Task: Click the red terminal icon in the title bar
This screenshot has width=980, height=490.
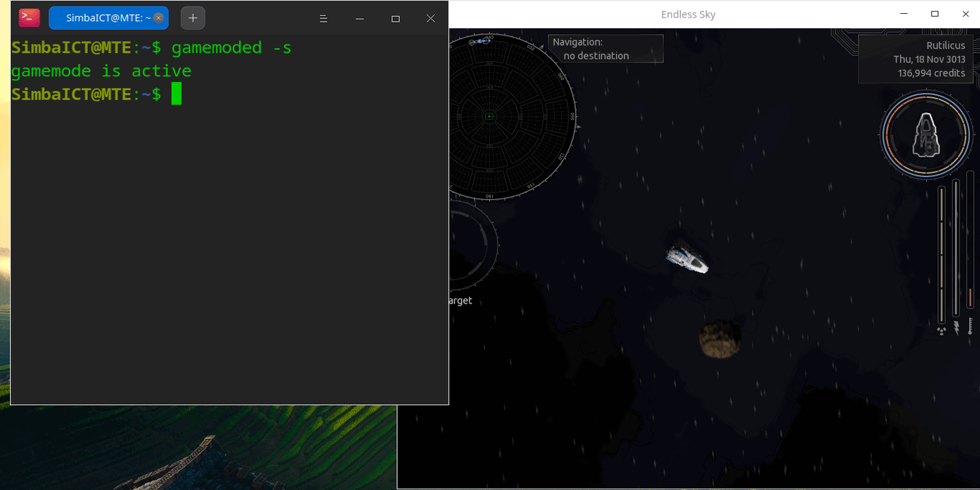Action: pos(28,16)
